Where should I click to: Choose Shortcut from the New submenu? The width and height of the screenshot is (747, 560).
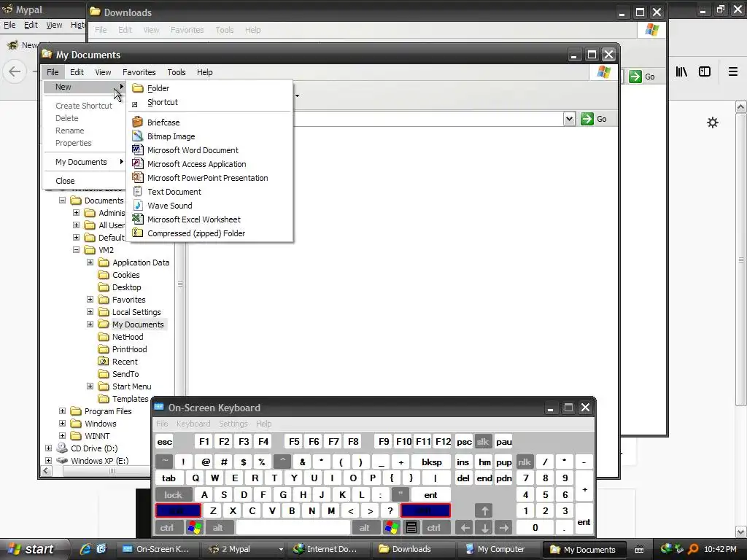(x=209, y=102)
